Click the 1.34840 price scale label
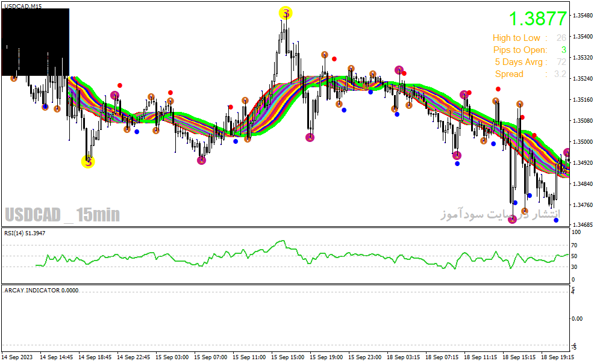The height and width of the screenshot is (364, 597). pyautogui.click(x=583, y=184)
